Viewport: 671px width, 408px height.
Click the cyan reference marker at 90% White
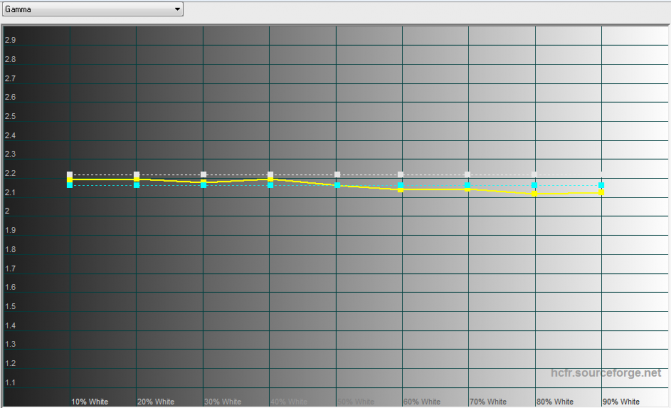601,185
